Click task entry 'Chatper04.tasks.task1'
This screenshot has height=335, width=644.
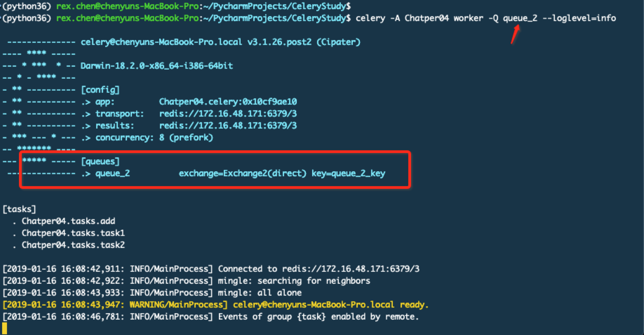73,233
